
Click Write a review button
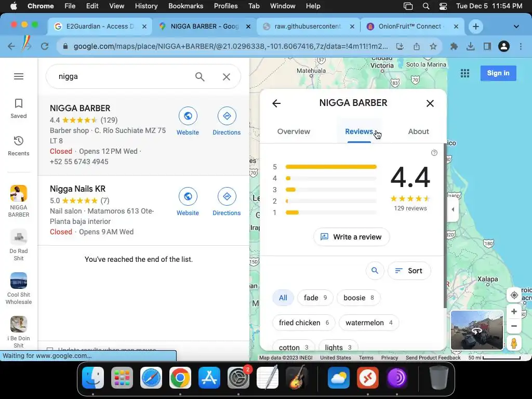click(x=352, y=237)
